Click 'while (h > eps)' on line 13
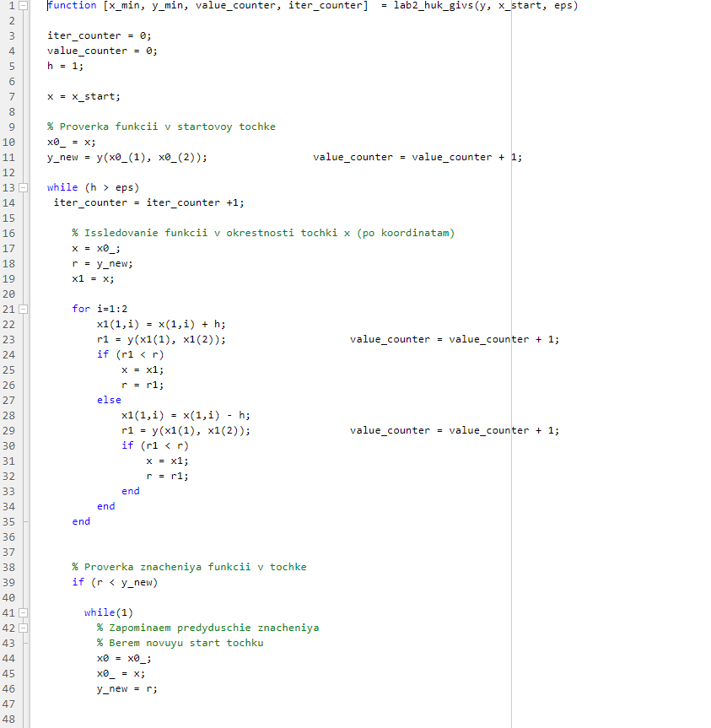 coord(93,187)
